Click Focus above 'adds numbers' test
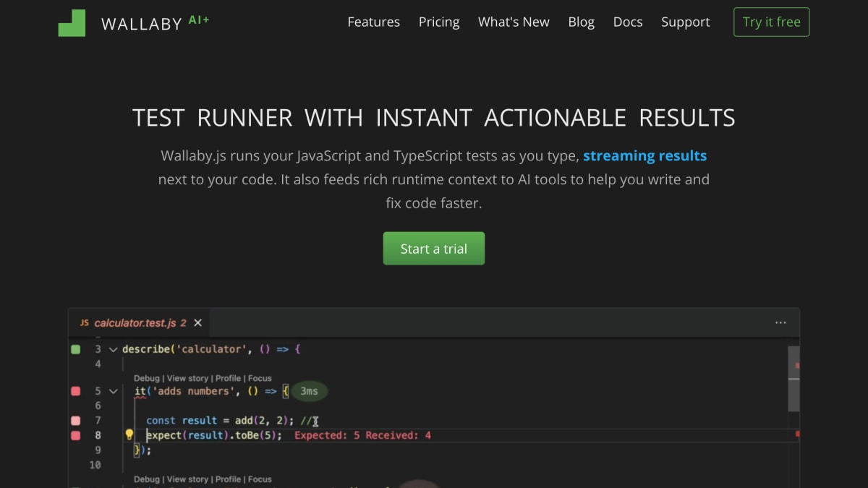This screenshot has width=868, height=488. point(260,378)
